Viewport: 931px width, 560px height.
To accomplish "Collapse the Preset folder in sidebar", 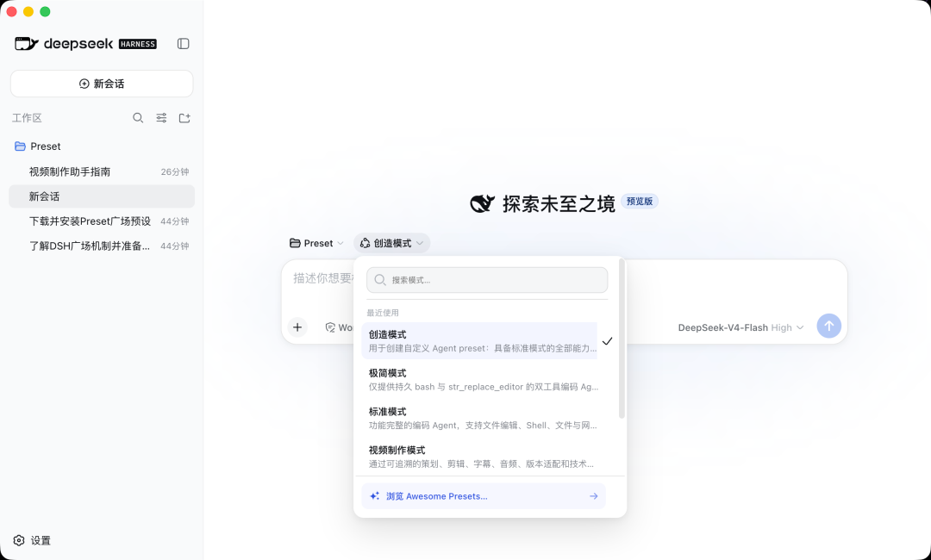I will (102, 146).
